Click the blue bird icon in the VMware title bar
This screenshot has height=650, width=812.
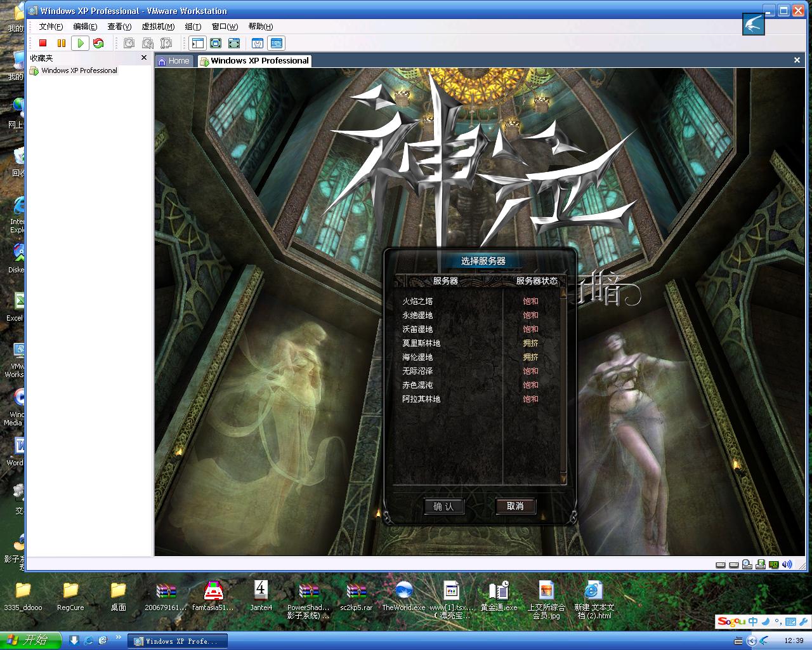coord(754,25)
